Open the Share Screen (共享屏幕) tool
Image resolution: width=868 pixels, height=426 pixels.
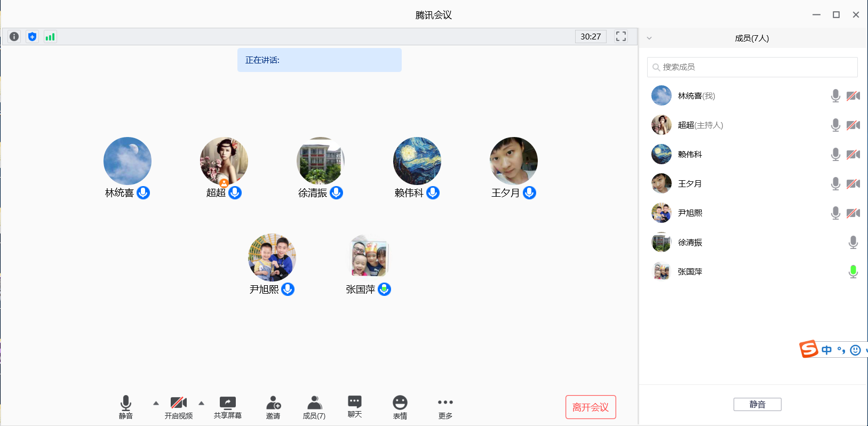point(228,407)
